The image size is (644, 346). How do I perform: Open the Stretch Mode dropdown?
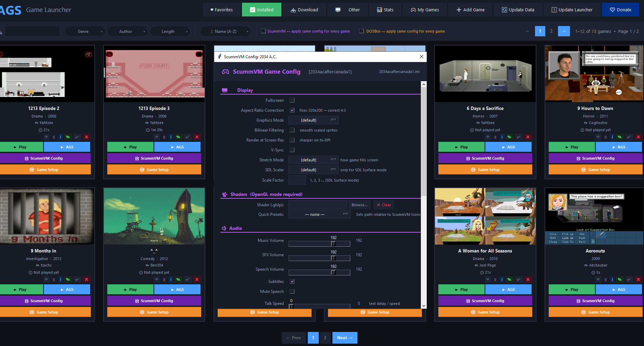313,160
